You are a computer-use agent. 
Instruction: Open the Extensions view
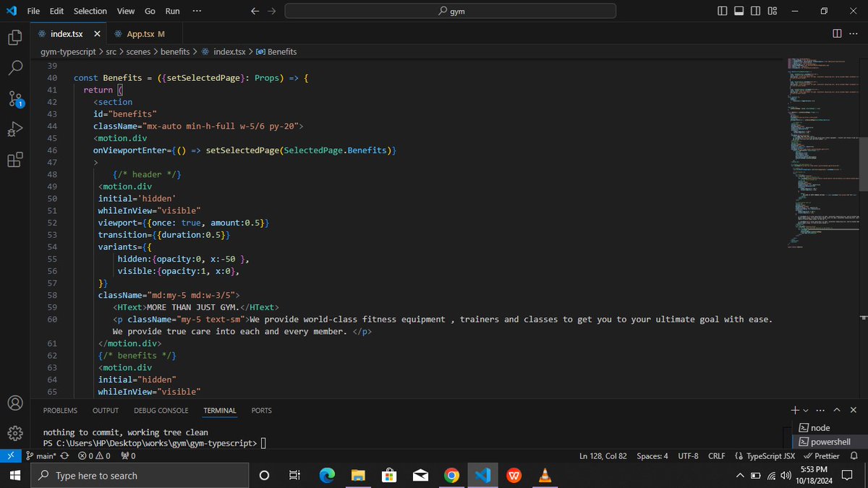(15, 160)
